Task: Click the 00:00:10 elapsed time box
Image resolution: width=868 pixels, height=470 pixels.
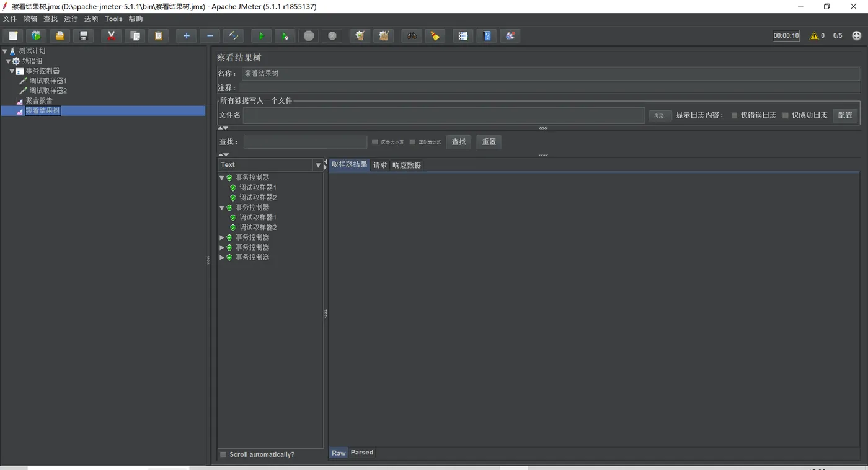Action: click(x=786, y=36)
